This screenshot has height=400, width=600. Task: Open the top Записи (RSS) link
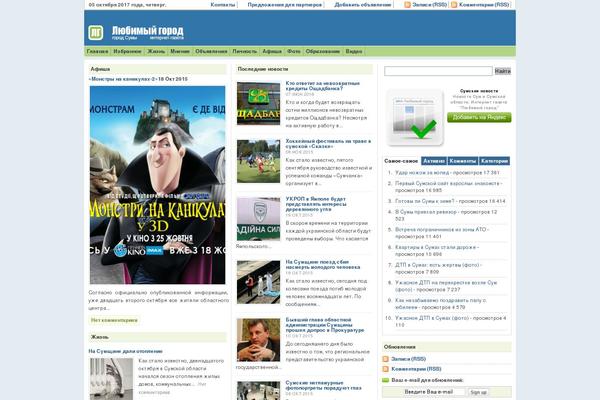coord(429,5)
